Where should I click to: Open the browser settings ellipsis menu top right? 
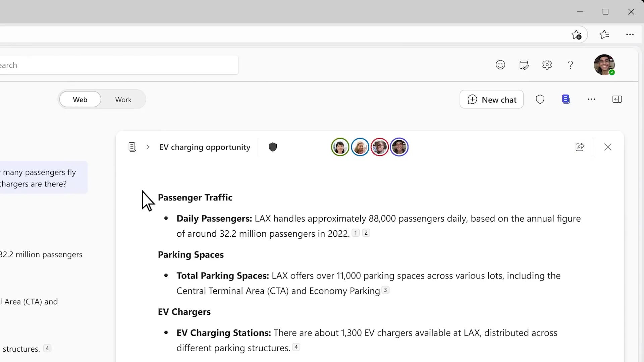coord(630,35)
